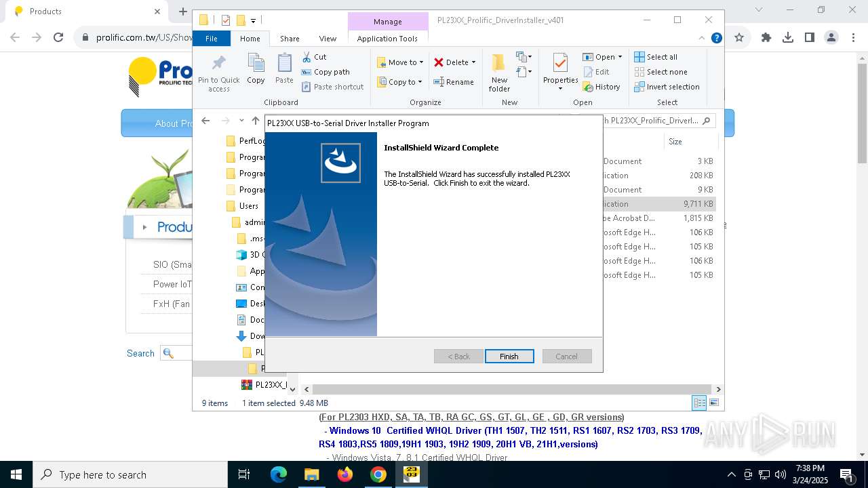Screen dimensions: 868x488
Task: Switch to the Share ribbon tab
Action: pyautogui.click(x=290, y=39)
